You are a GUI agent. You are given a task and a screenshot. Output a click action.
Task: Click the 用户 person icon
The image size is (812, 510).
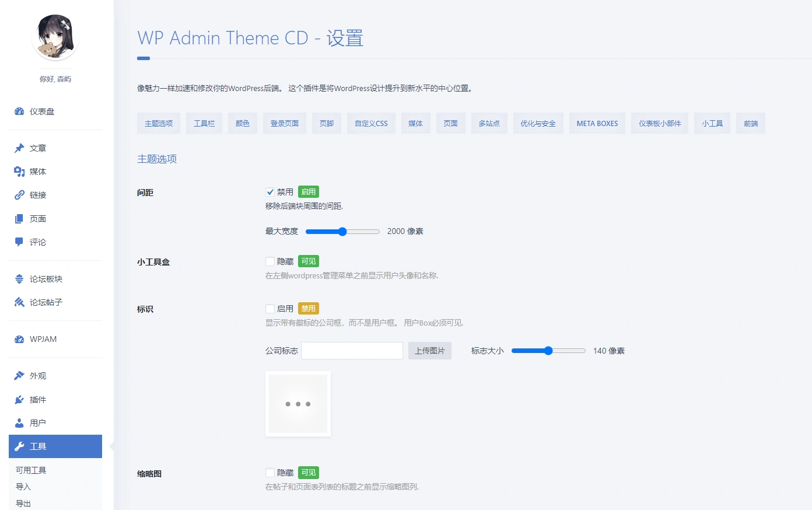pos(19,423)
